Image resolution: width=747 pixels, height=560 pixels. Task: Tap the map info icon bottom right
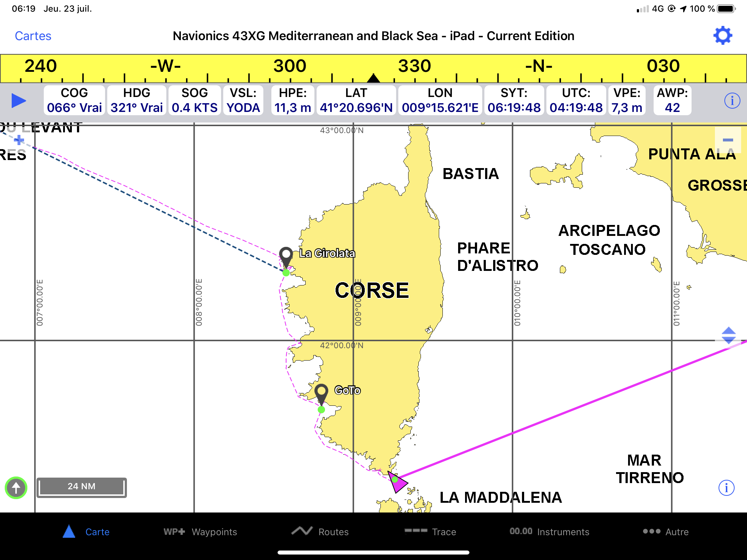[x=726, y=488]
